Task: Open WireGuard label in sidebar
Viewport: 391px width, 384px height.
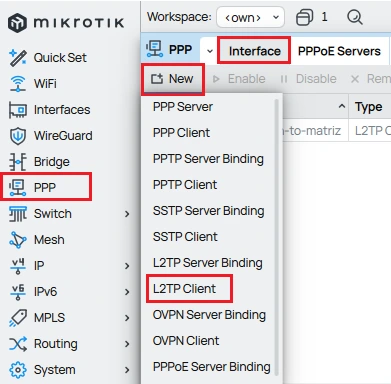Action: [63, 136]
